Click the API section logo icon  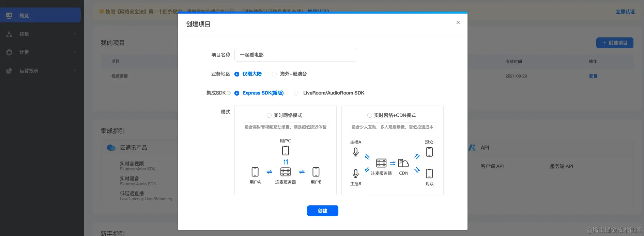472,148
